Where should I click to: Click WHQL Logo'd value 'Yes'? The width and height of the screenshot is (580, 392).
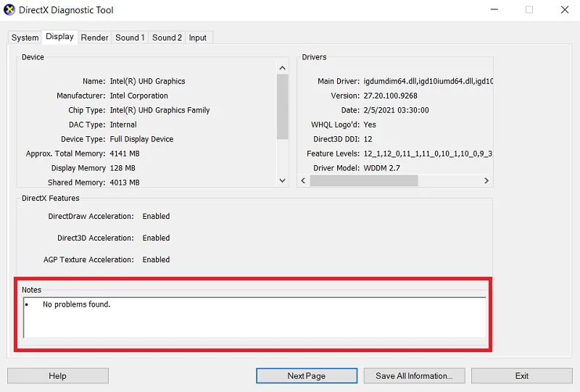370,125
